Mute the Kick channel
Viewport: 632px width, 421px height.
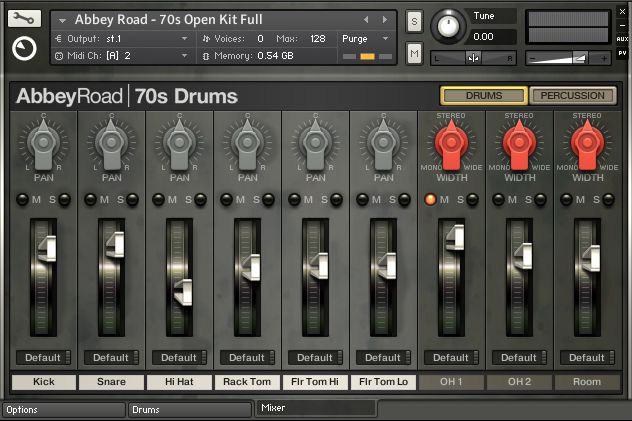click(x=23, y=199)
